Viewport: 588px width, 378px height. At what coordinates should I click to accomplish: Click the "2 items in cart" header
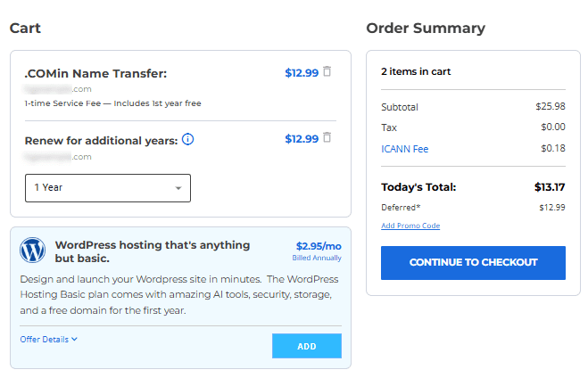(x=411, y=70)
